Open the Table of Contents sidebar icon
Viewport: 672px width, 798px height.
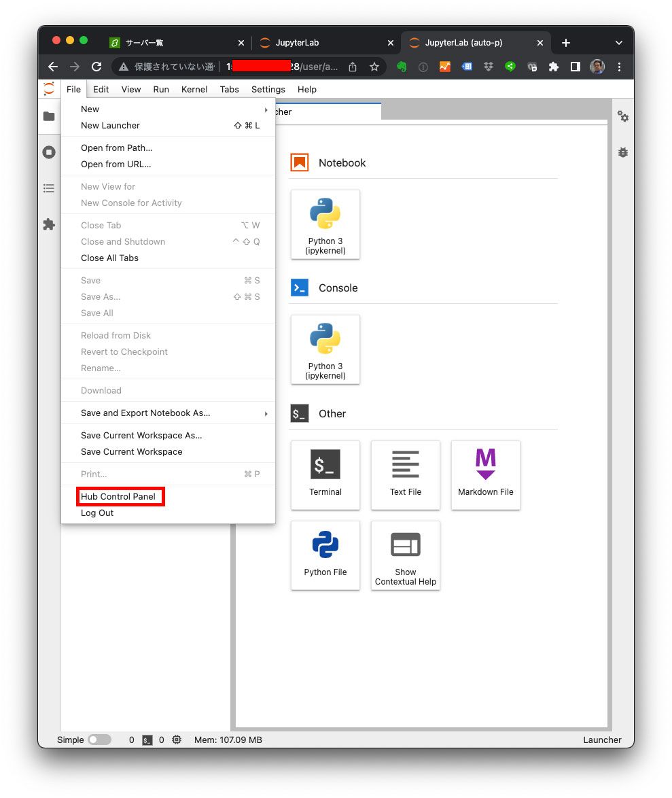pos(49,188)
